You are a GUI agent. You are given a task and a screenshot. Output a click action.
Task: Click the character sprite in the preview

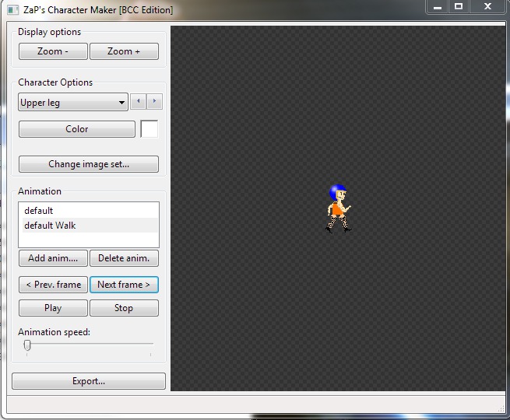pyautogui.click(x=338, y=208)
